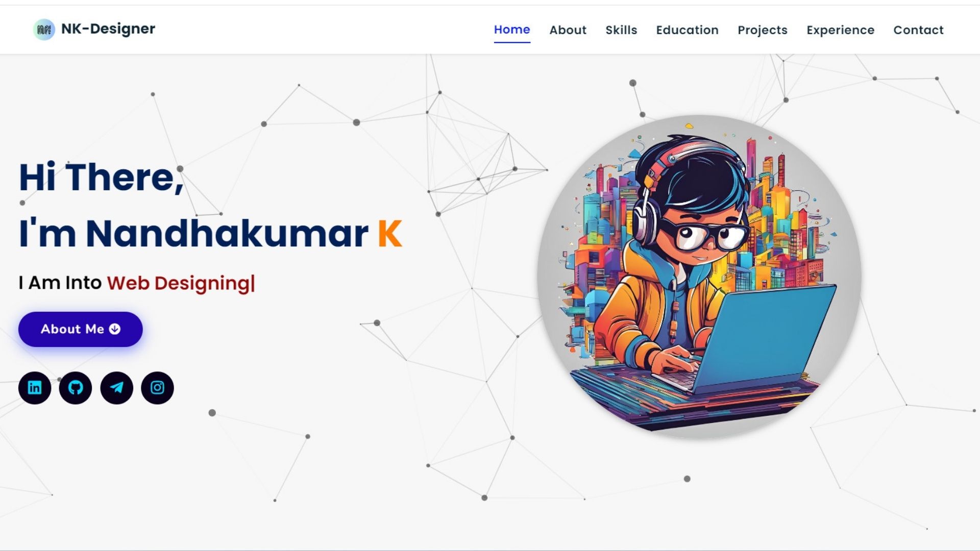Image resolution: width=980 pixels, height=551 pixels.
Task: Open the About nav link
Action: (x=568, y=30)
